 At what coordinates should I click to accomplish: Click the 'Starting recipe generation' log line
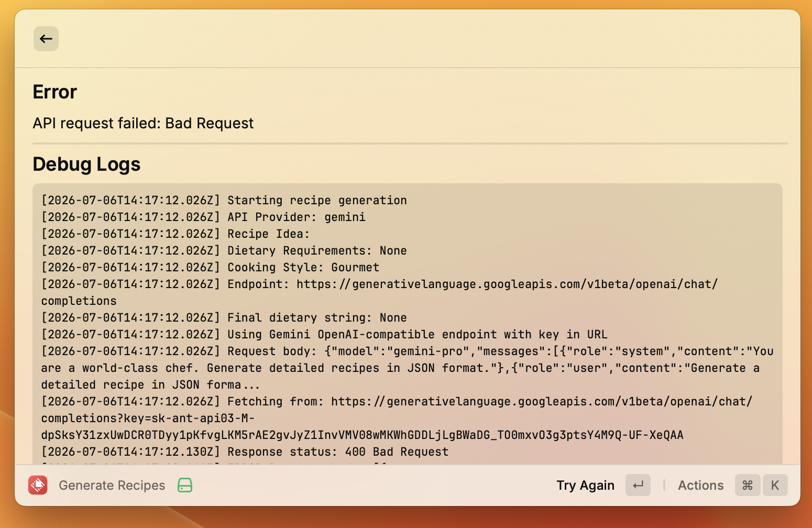point(224,200)
